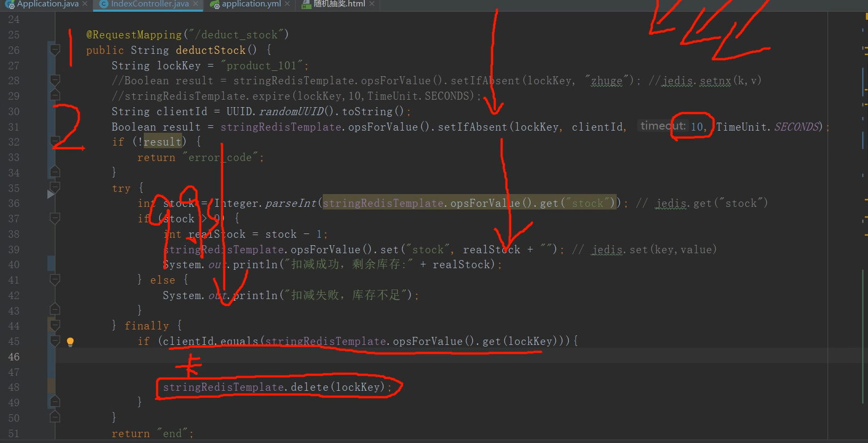The height and width of the screenshot is (443, 868).
Task: Click the gutter arrow marker beside line 36
Action: pos(51,195)
